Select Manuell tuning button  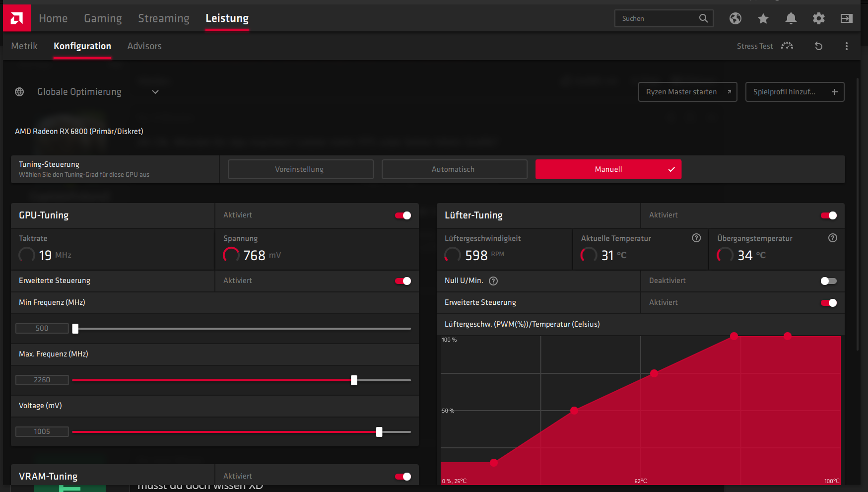[x=608, y=169]
